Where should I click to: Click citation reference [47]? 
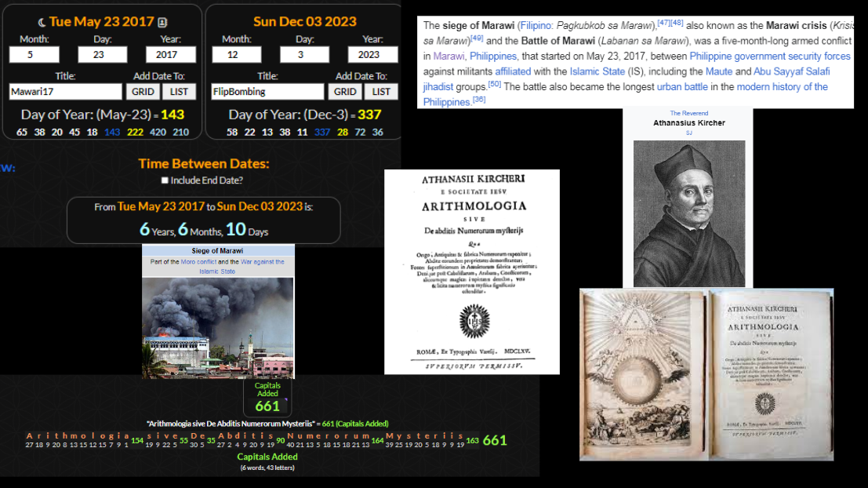tap(663, 23)
